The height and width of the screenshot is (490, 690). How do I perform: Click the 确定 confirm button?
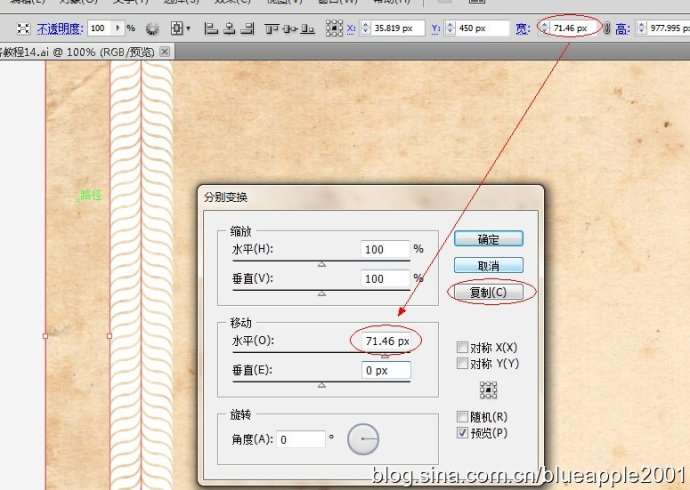coord(488,239)
